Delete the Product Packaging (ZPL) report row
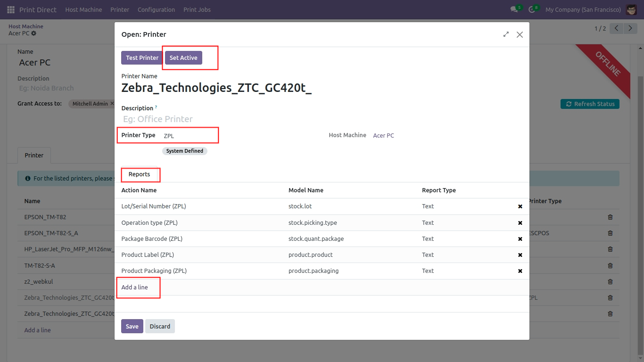Screen dimensions: 644x362 (x=520, y=271)
